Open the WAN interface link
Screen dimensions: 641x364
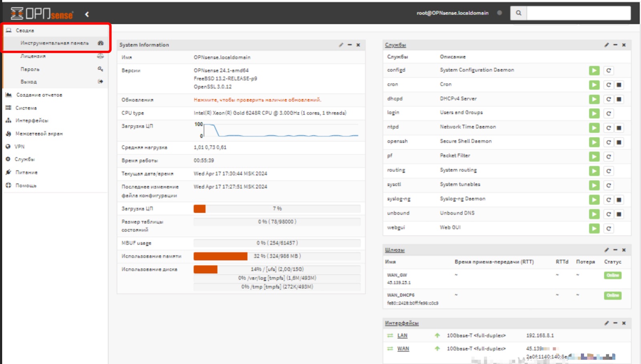coord(403,349)
